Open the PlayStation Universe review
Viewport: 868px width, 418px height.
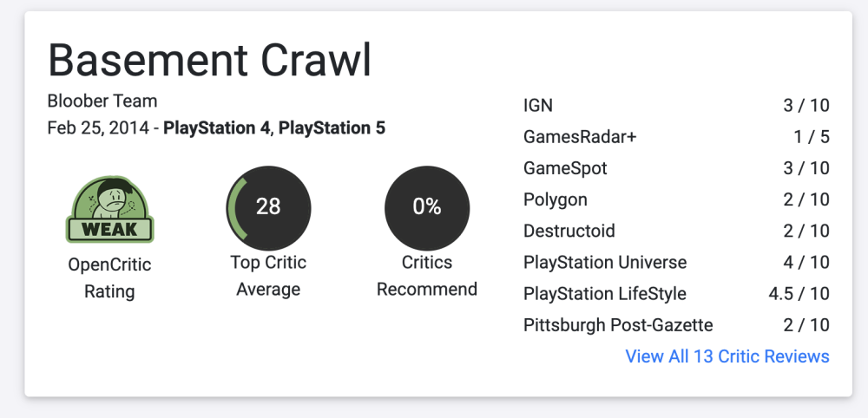pyautogui.click(x=605, y=262)
